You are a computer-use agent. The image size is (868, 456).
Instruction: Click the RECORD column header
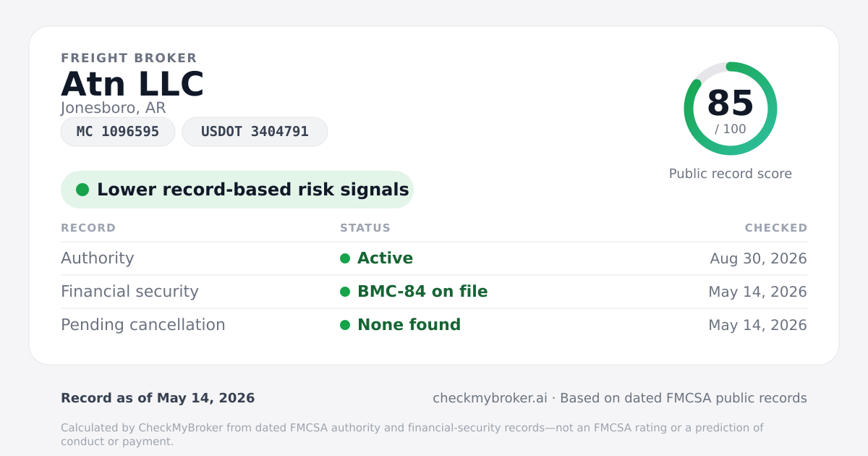[x=88, y=228]
